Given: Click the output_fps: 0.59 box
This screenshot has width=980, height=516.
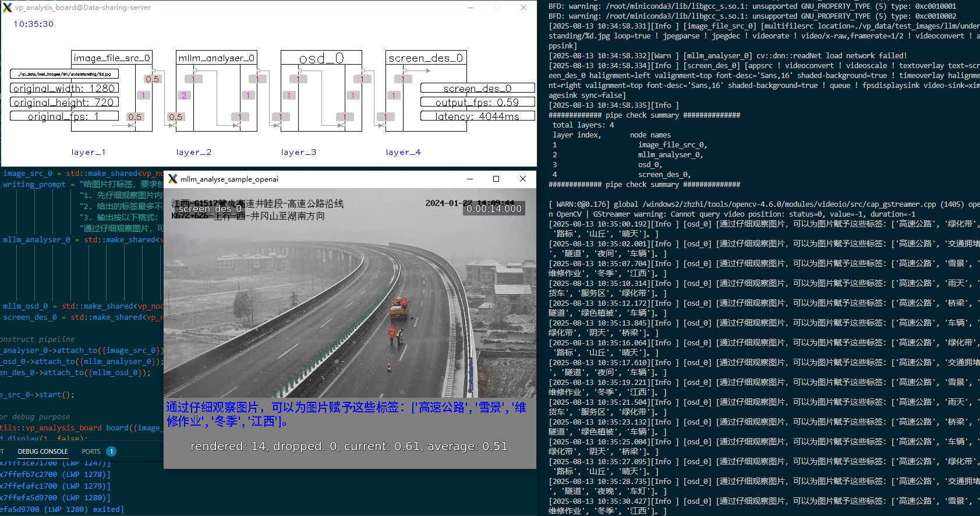Looking at the screenshot, I should coord(477,102).
